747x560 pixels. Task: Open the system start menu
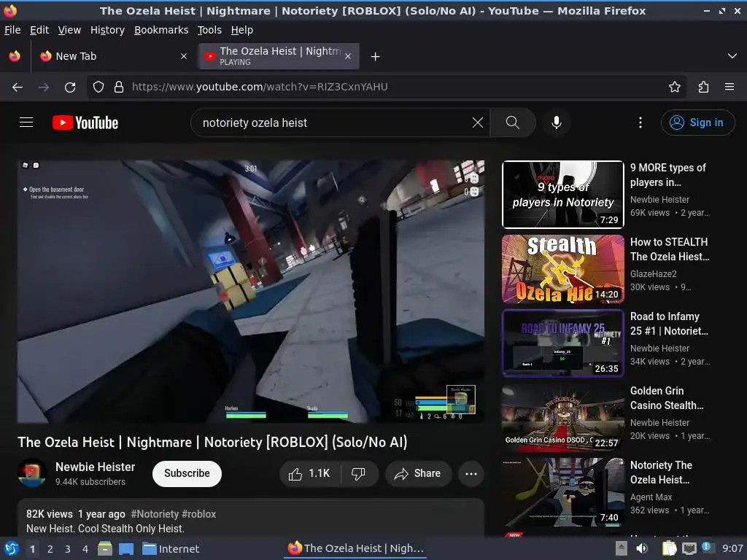[x=12, y=548]
